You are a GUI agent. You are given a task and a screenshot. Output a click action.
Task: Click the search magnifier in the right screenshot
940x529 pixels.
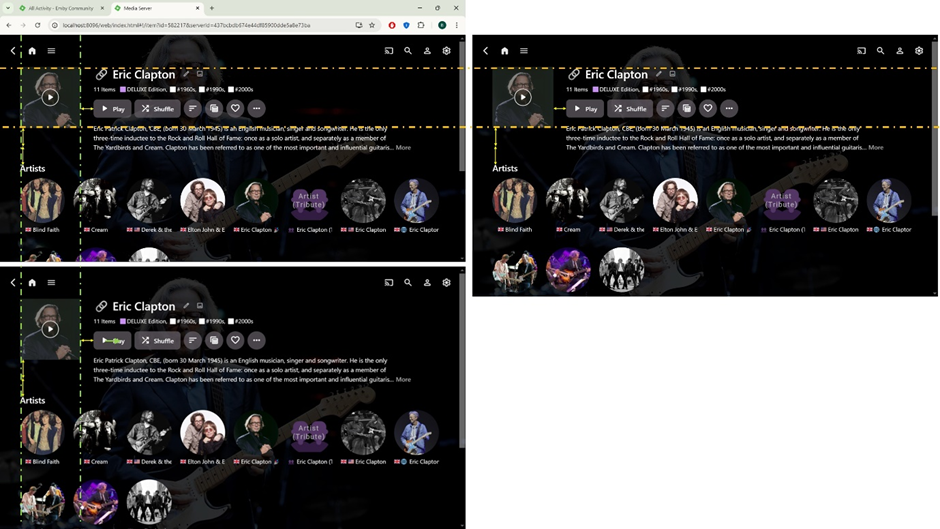pyautogui.click(x=881, y=51)
